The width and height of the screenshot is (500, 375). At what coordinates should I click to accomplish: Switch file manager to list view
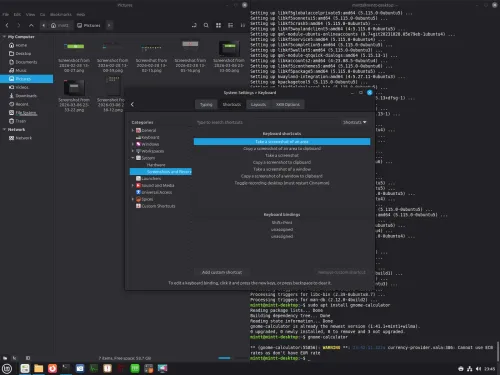(230, 25)
